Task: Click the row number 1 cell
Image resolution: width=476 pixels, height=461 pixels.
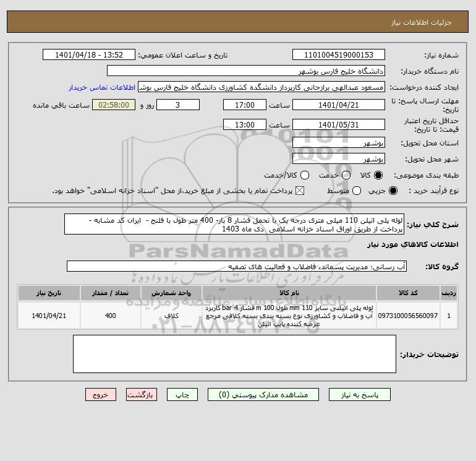Action: tap(449, 316)
